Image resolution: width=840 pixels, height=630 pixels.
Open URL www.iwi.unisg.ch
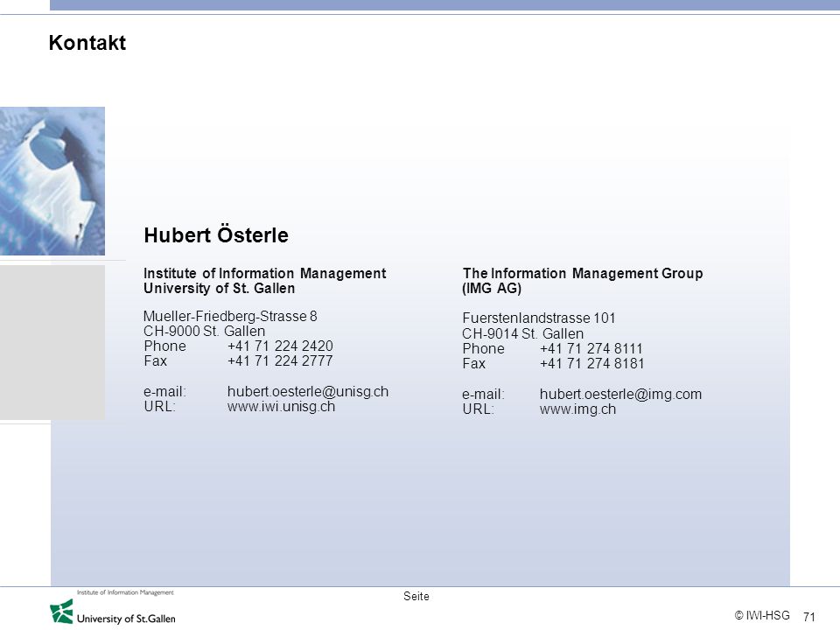[281, 407]
